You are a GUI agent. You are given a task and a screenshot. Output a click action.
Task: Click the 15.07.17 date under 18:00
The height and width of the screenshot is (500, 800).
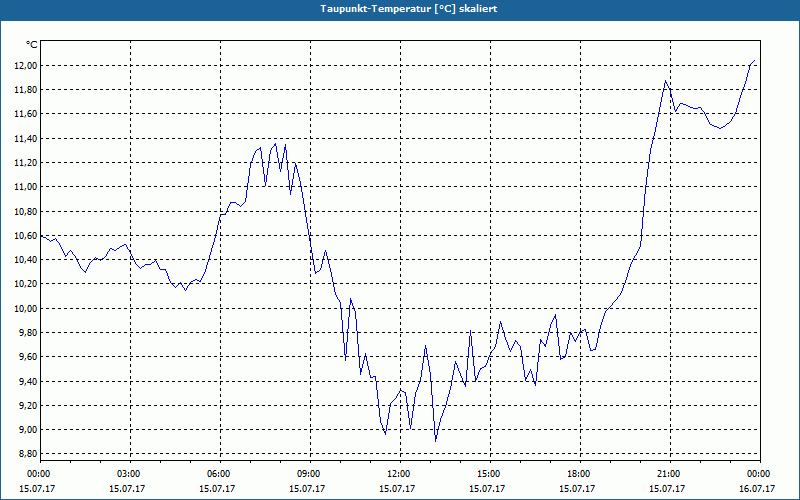(x=578, y=489)
